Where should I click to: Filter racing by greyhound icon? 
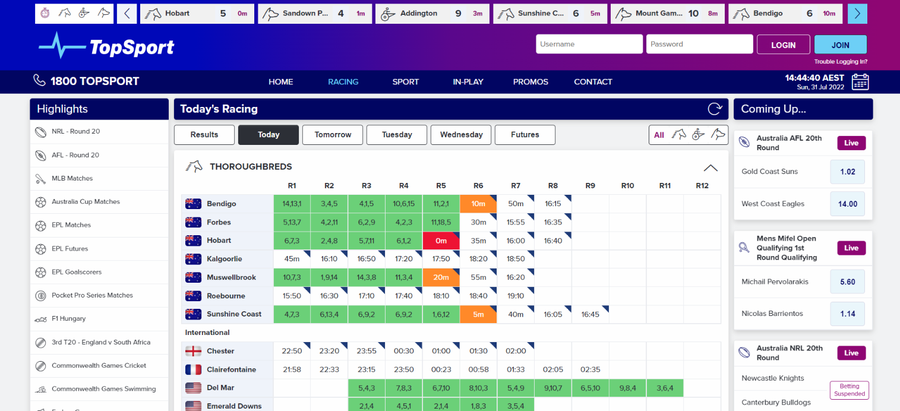(x=717, y=135)
